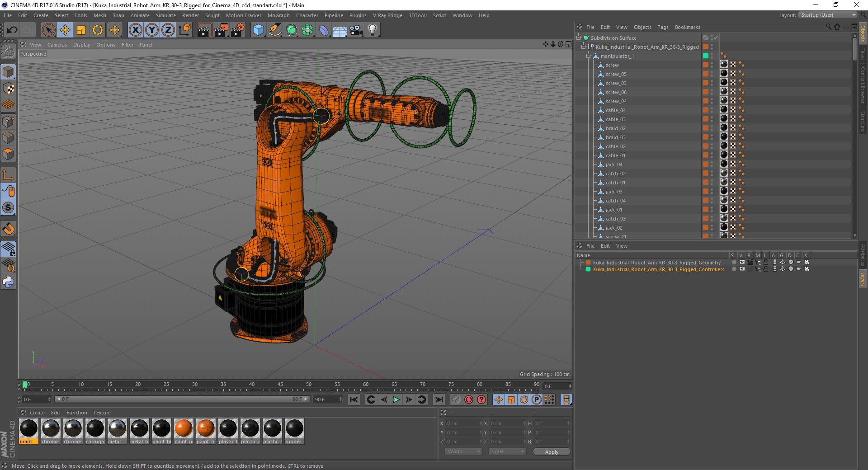The image size is (868, 470).
Task: Add a Floor environment object
Action: coord(340,30)
